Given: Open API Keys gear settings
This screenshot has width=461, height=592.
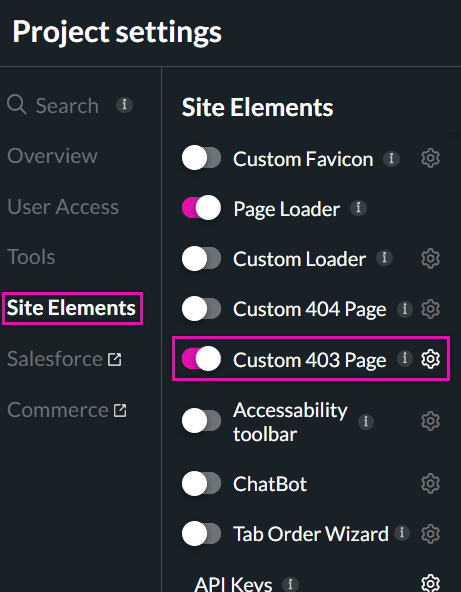Looking at the screenshot, I should tap(430, 583).
